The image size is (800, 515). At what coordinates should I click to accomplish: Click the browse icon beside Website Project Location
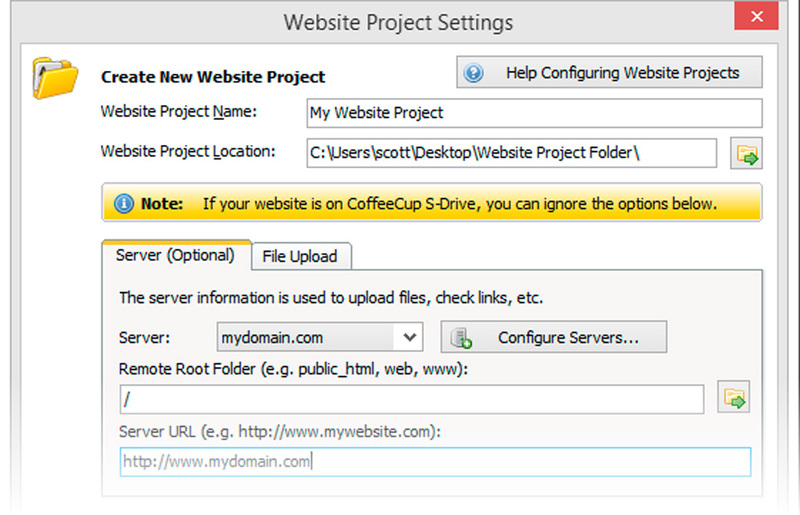[746, 153]
